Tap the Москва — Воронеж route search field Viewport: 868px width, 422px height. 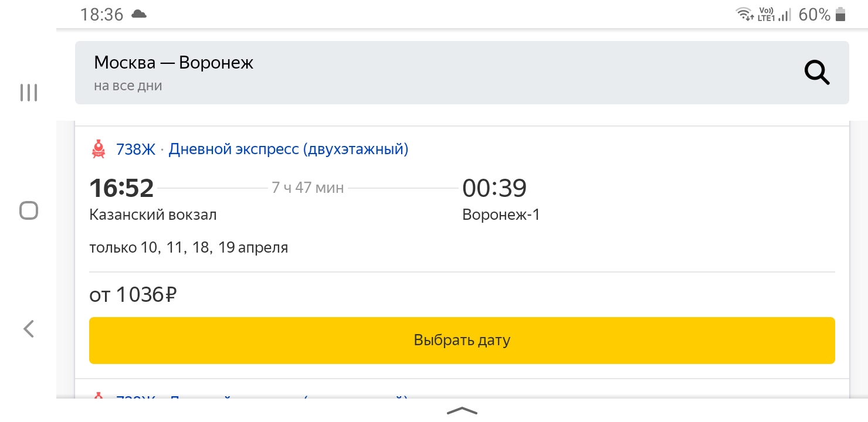click(174, 63)
